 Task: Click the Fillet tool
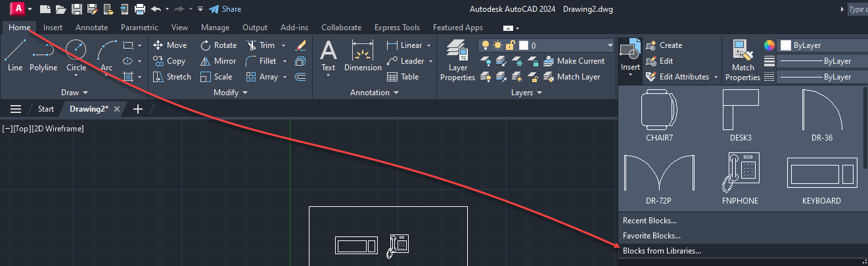pyautogui.click(x=262, y=61)
